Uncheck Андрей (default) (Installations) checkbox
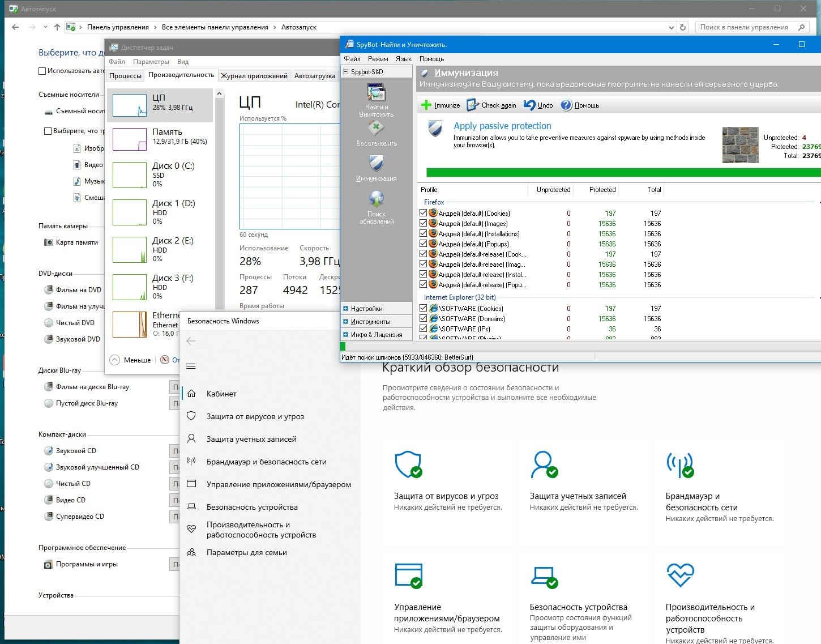Image resolution: width=821 pixels, height=644 pixels. click(423, 233)
